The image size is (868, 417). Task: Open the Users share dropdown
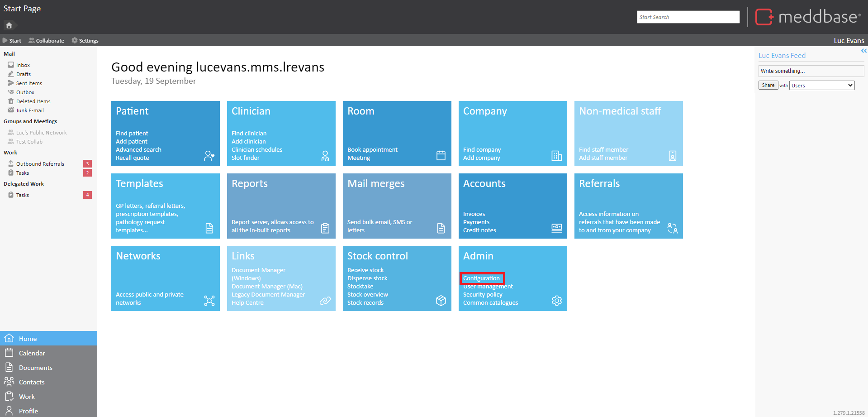pos(821,86)
